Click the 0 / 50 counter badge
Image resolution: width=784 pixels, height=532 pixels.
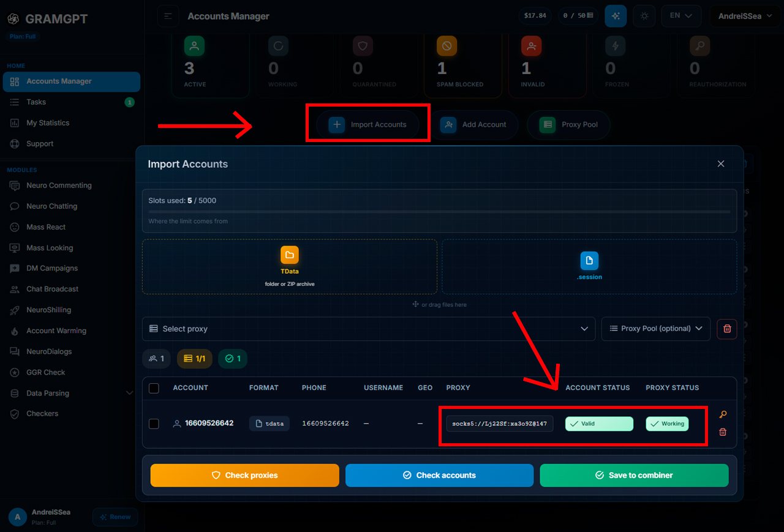578,16
